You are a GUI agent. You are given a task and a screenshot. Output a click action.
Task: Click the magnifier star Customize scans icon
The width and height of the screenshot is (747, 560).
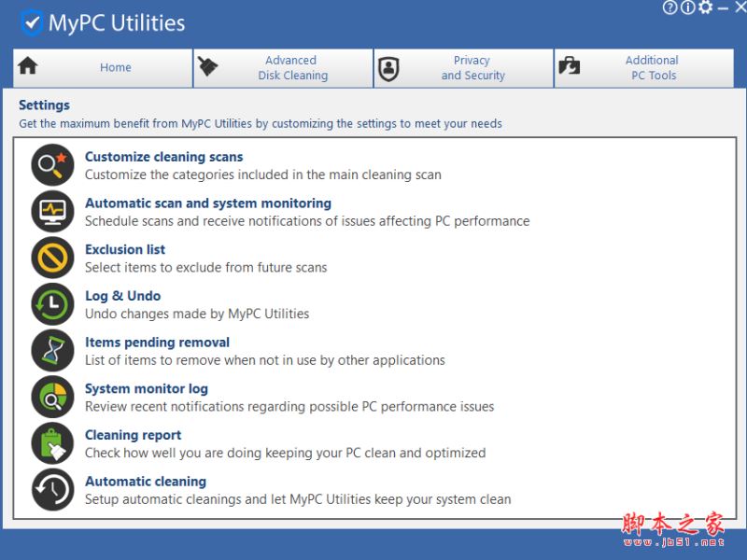(x=53, y=165)
